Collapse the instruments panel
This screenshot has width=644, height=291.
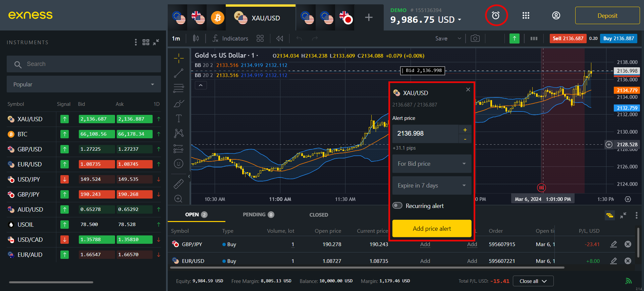[156, 42]
